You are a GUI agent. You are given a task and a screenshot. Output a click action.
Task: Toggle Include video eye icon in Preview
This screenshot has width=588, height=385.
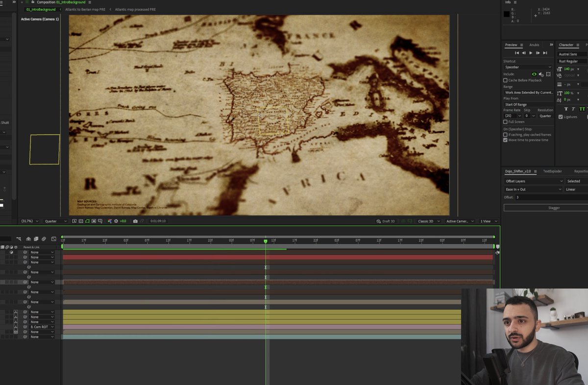click(534, 74)
